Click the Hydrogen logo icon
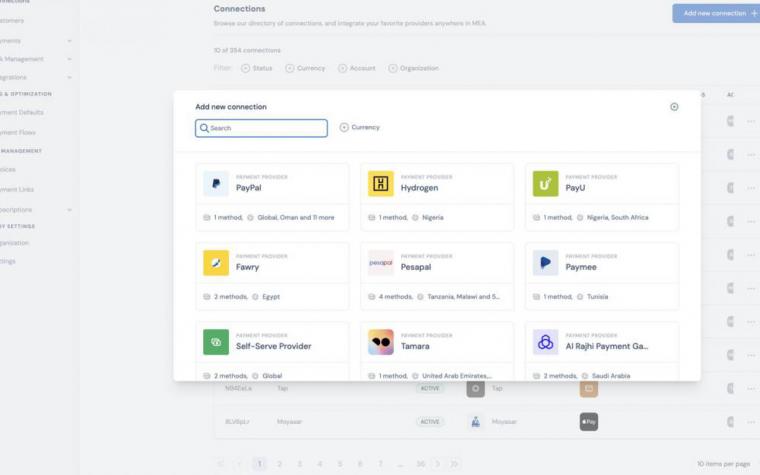This screenshot has width=760, height=475. [x=380, y=183]
